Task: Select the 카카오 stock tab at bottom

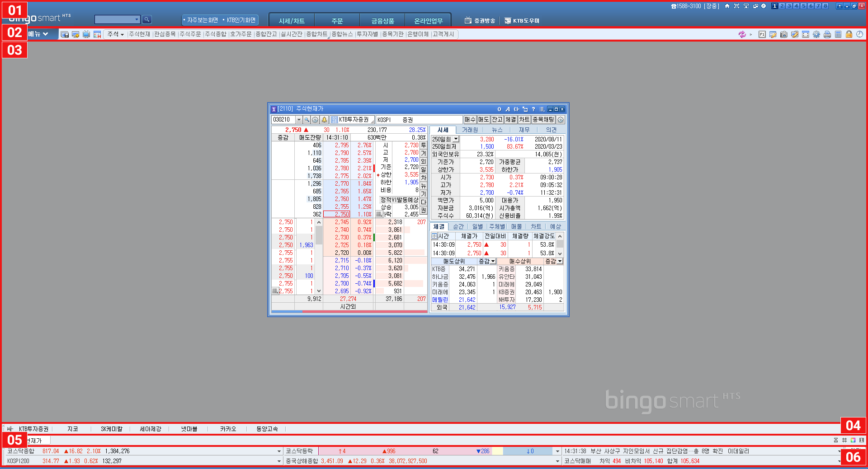Action: click(x=228, y=429)
